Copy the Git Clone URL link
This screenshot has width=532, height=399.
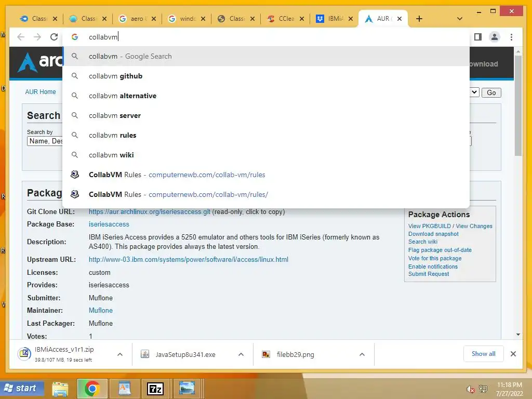click(149, 212)
